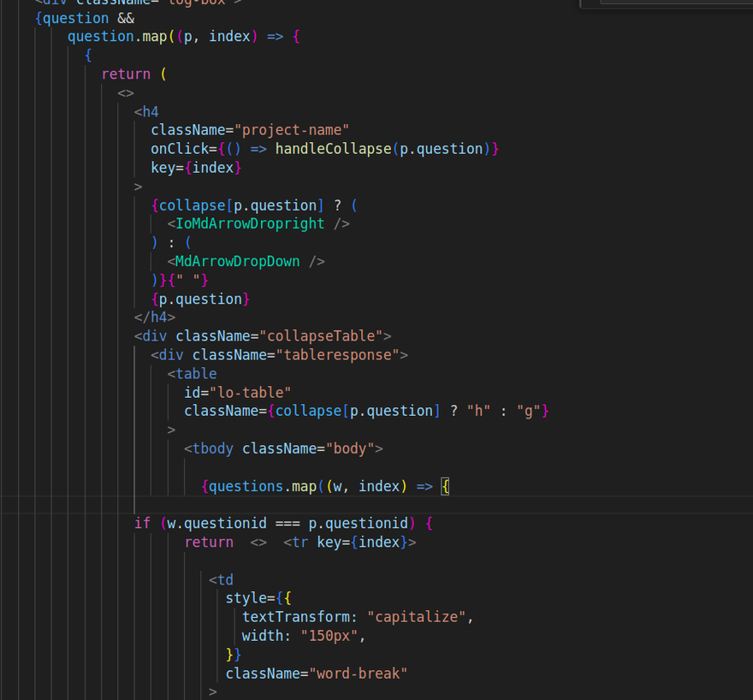753x700 pixels.
Task: Click the "project-name" class string
Action: [x=296, y=130]
